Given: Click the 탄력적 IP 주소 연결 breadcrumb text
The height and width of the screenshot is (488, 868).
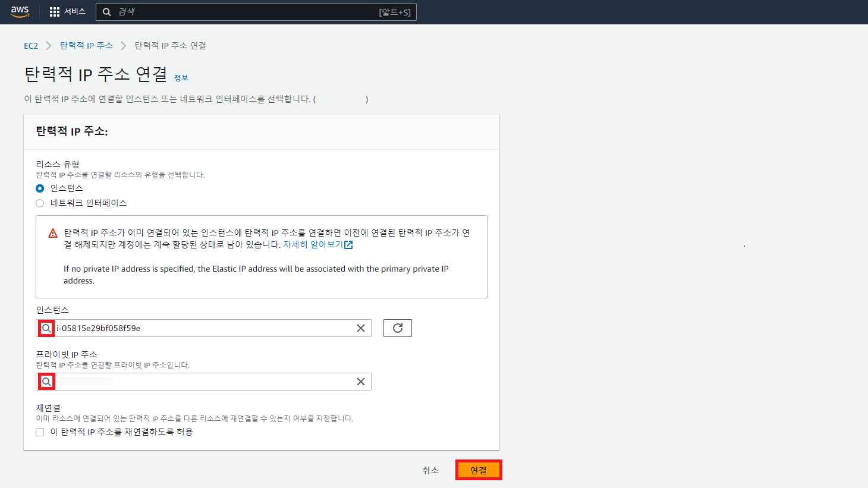Looking at the screenshot, I should pyautogui.click(x=171, y=46).
